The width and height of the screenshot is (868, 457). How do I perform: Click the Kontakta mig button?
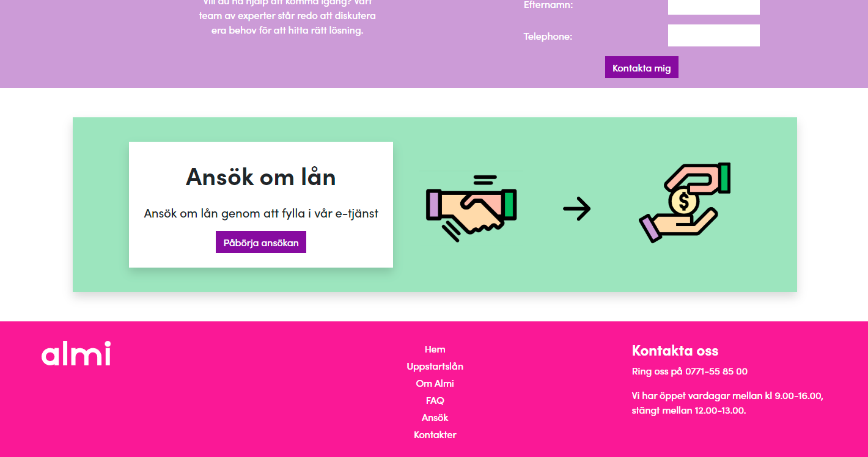[x=642, y=68]
